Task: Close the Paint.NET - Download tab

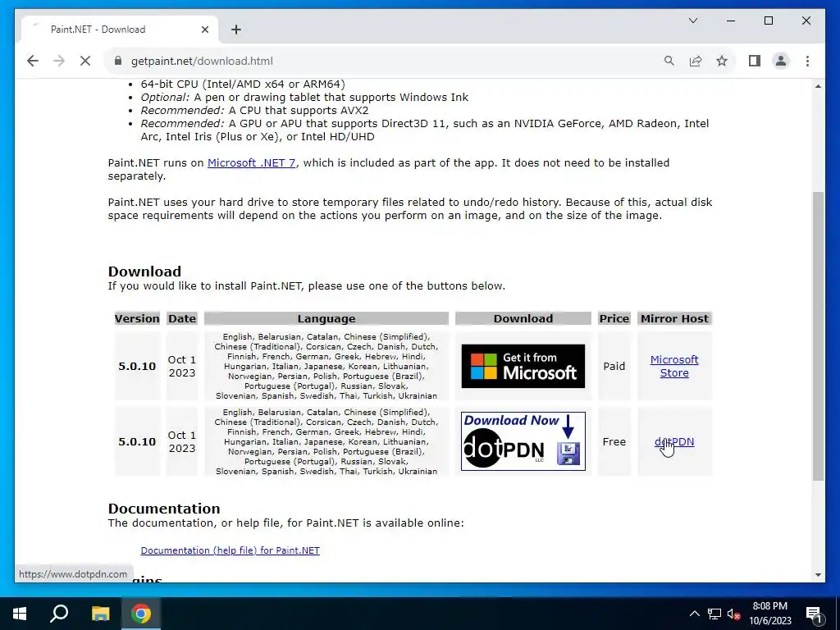Action: 204,30
